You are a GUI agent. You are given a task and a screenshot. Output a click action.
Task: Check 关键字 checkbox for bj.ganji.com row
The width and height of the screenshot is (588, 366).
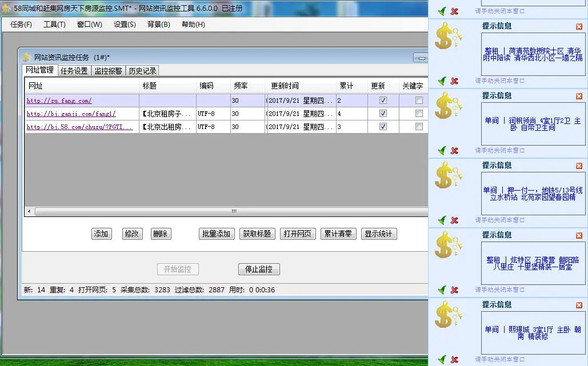pyautogui.click(x=419, y=113)
